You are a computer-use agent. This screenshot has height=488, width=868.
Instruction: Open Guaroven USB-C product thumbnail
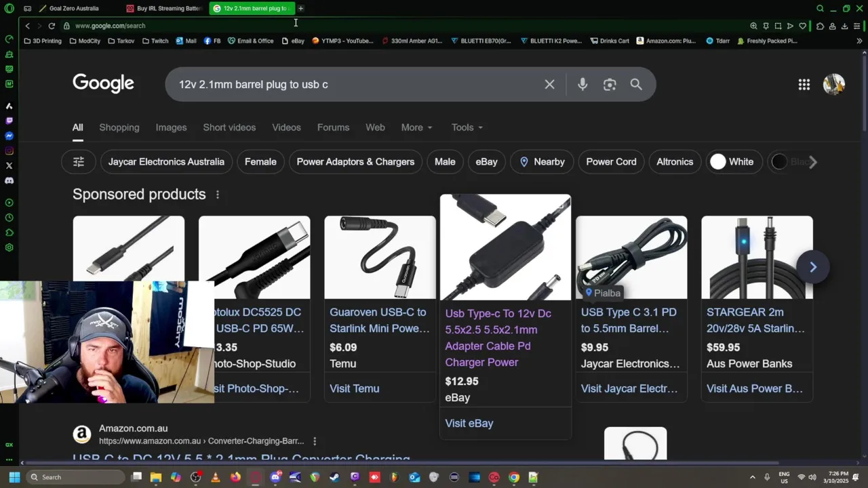[x=380, y=258]
